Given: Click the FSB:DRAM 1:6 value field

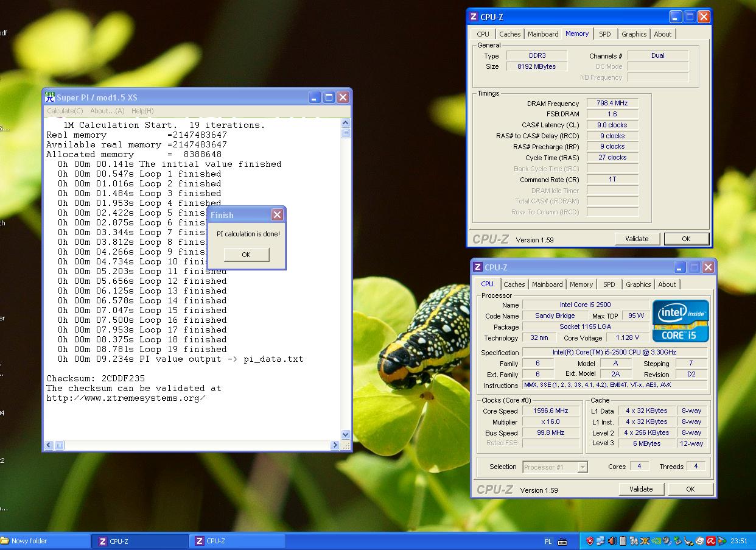Looking at the screenshot, I should [612, 114].
